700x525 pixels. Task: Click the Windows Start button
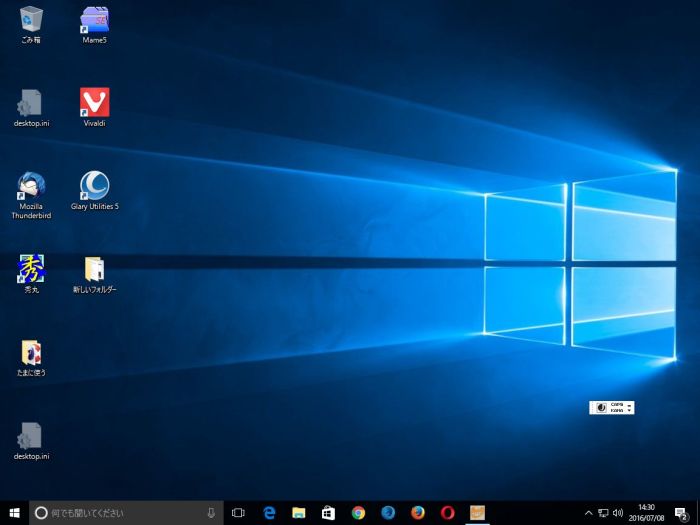click(15, 513)
